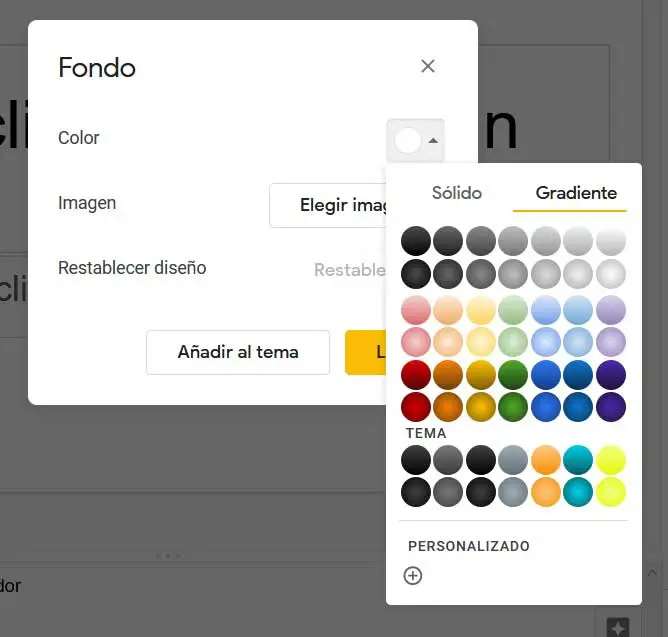The width and height of the screenshot is (668, 637).
Task: Switch to the Sólido tab
Action: 456,193
